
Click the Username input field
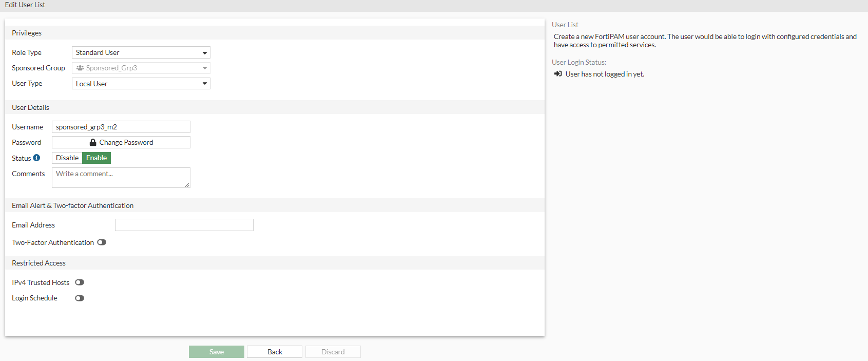[x=121, y=127]
